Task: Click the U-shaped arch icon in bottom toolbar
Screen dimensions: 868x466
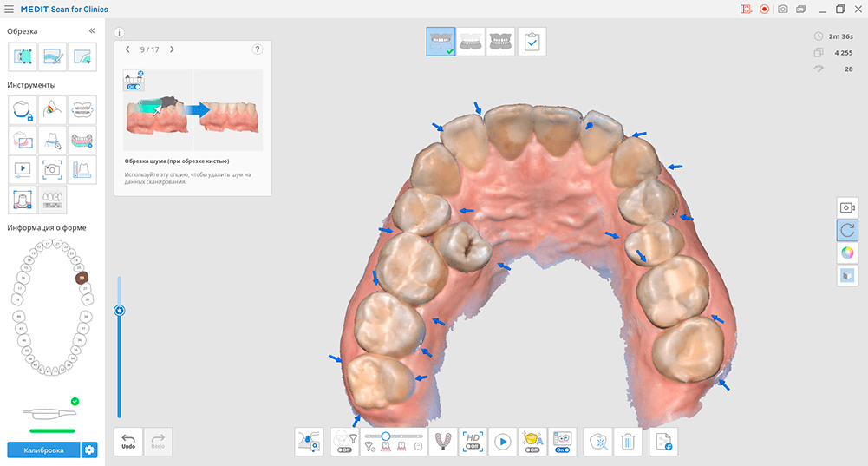Action: click(441, 442)
